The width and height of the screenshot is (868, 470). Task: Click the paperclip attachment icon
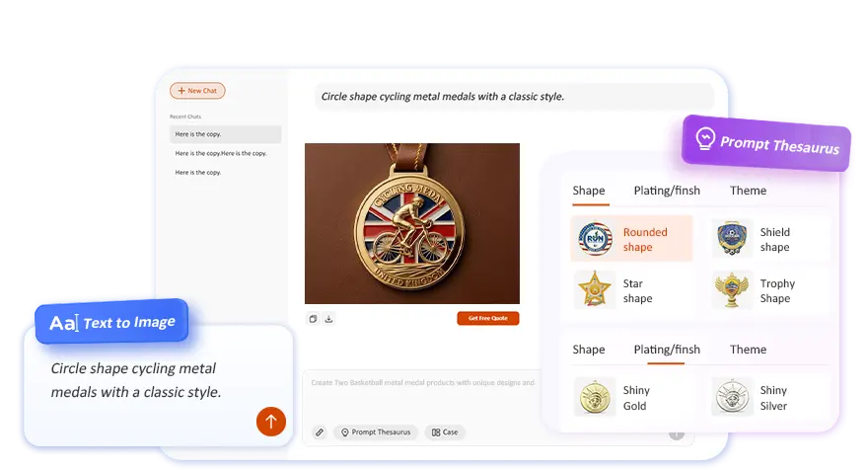[x=320, y=432]
